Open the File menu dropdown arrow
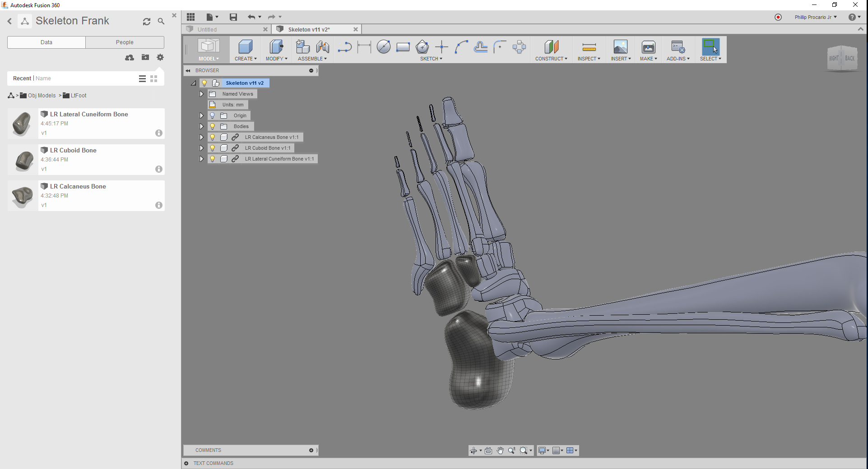 (217, 17)
